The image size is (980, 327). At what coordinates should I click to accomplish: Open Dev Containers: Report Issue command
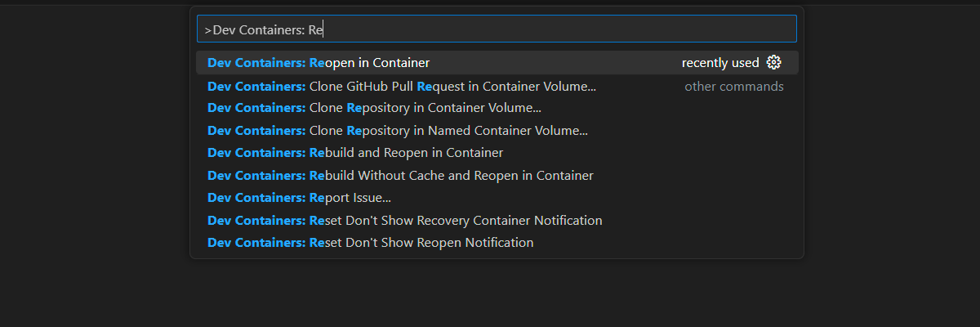point(497,198)
